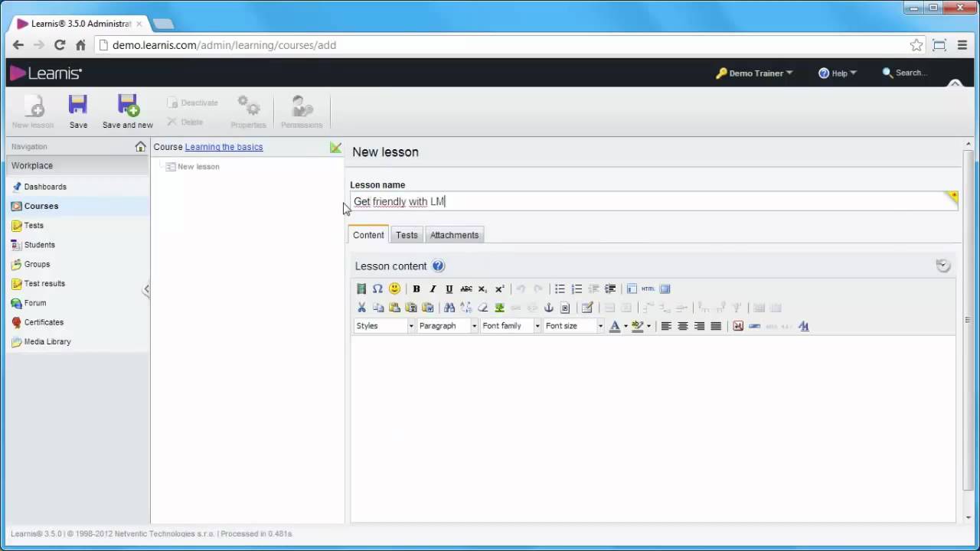This screenshot has width=980, height=551.
Task: Justify the text fully
Action: point(716,326)
